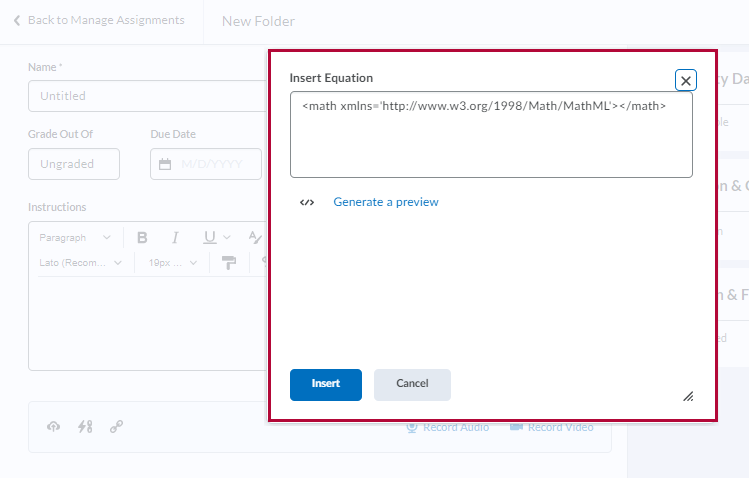Image resolution: width=749 pixels, height=478 pixels.
Task: Click the Cancel button
Action: pos(412,384)
